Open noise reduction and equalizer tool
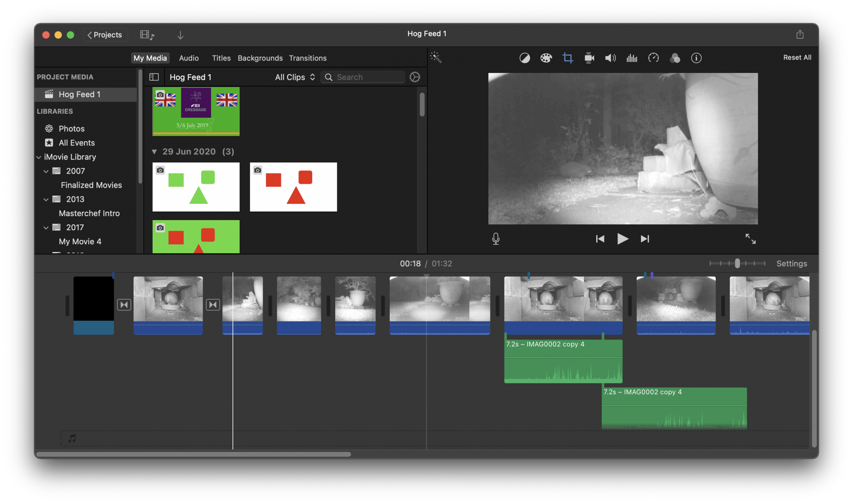Image resolution: width=853 pixels, height=504 pixels. [632, 58]
